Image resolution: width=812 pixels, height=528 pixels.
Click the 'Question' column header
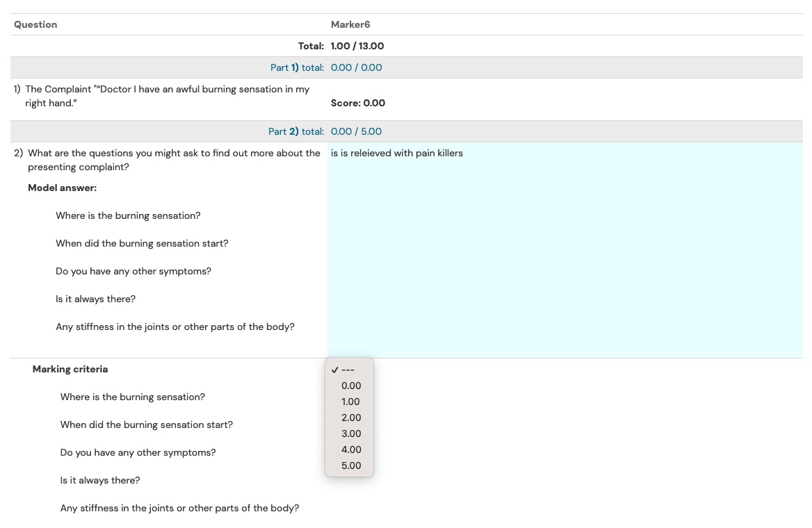tap(35, 24)
